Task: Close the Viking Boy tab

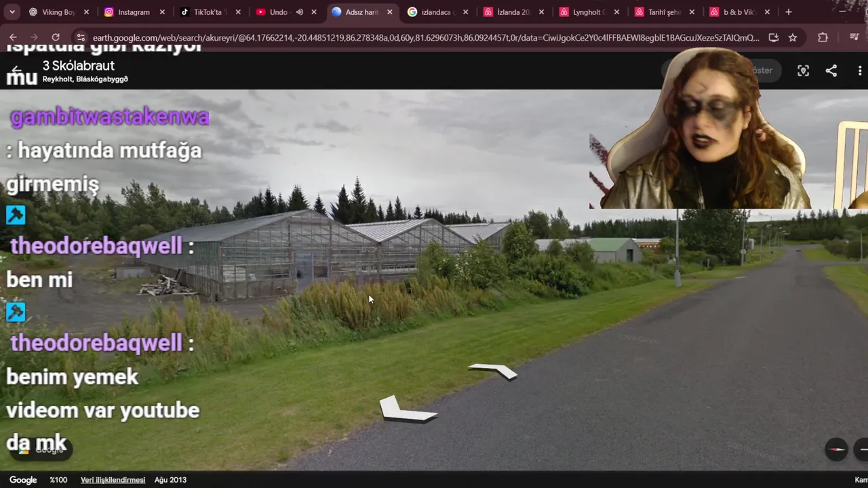Action: pyautogui.click(x=86, y=12)
